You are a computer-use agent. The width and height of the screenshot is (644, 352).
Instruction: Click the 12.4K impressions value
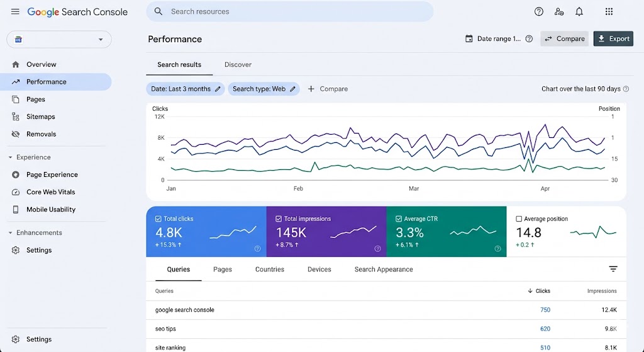[609, 310]
